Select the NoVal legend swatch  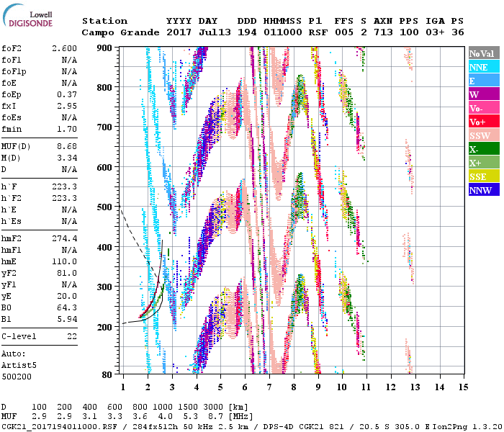pos(482,53)
